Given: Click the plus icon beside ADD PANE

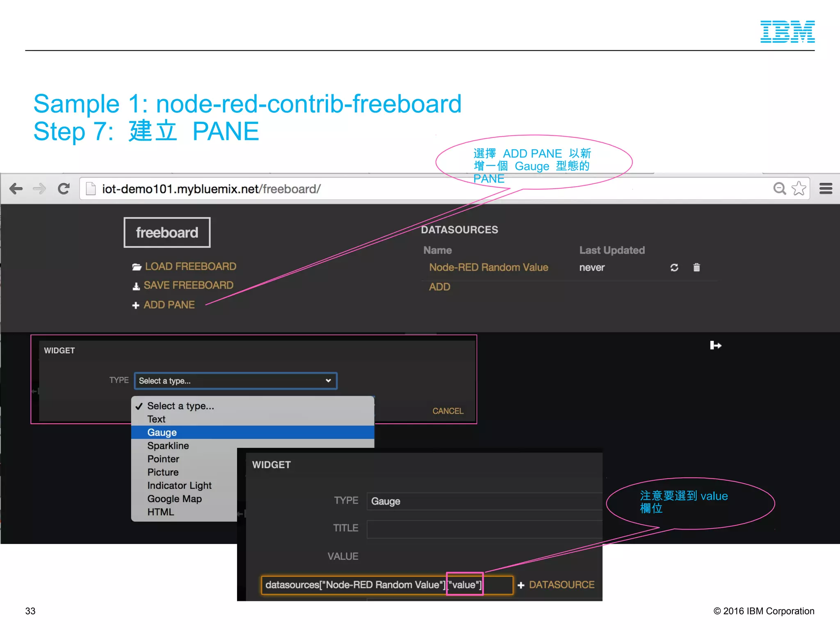Looking at the screenshot, I should [136, 306].
